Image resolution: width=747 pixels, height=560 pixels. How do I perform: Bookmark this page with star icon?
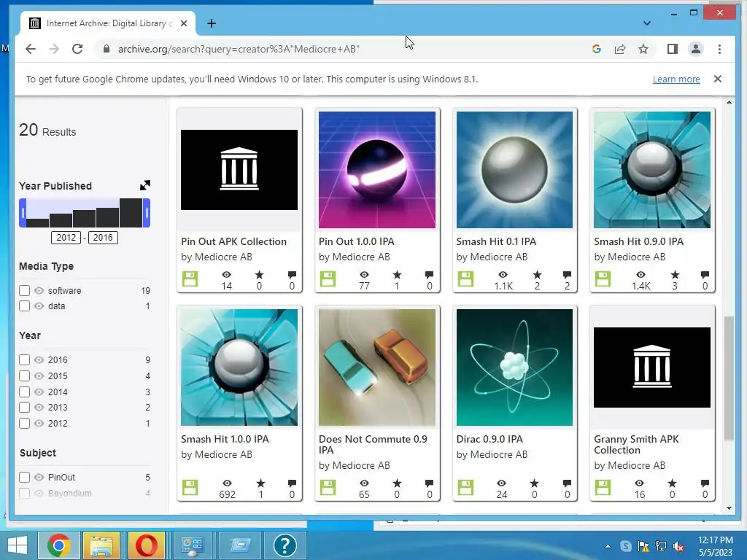pyautogui.click(x=643, y=49)
